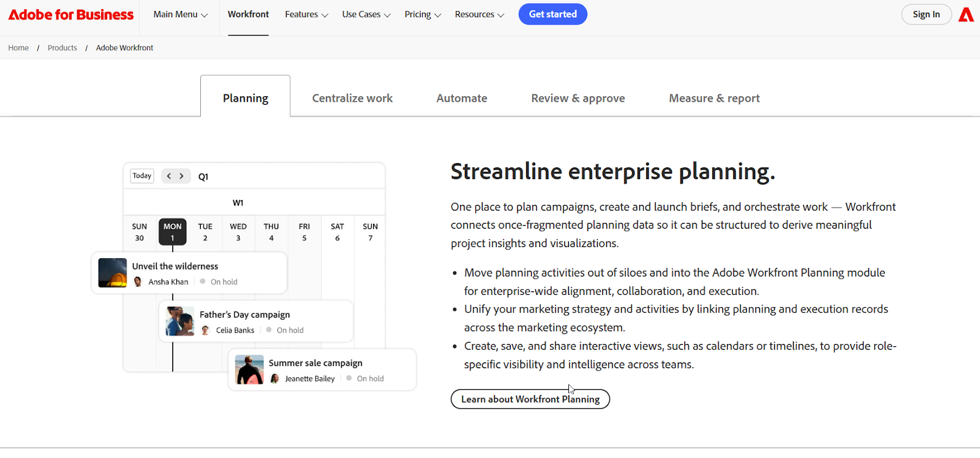
Task: Open the Use Cases dropdown
Action: (x=366, y=15)
